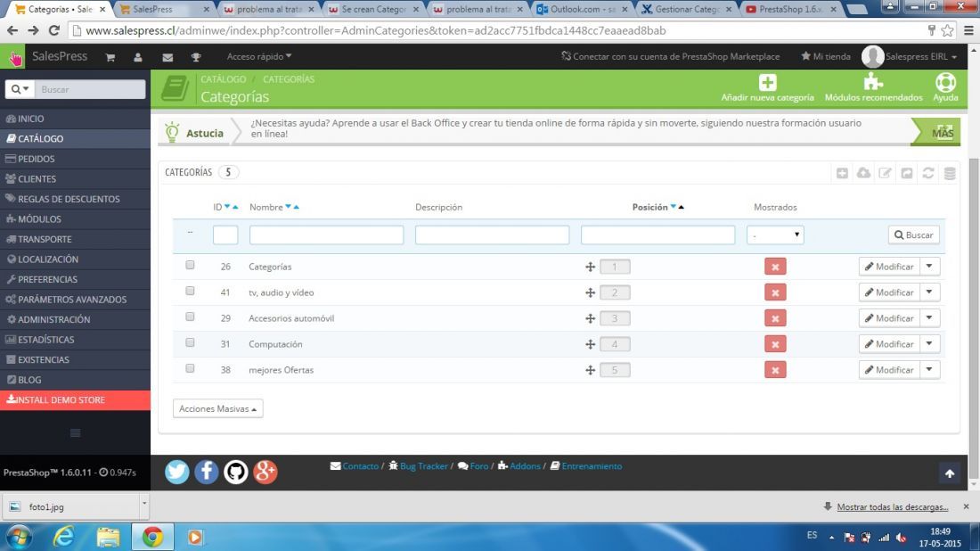Open the Ayuda lifebuoy icon
The width and height of the screenshot is (980, 551).
pos(945,82)
